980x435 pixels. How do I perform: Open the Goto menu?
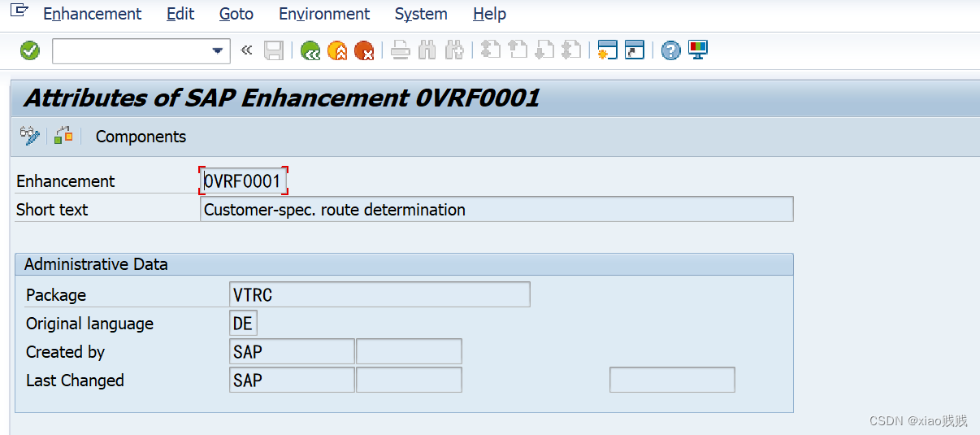pyautogui.click(x=236, y=14)
